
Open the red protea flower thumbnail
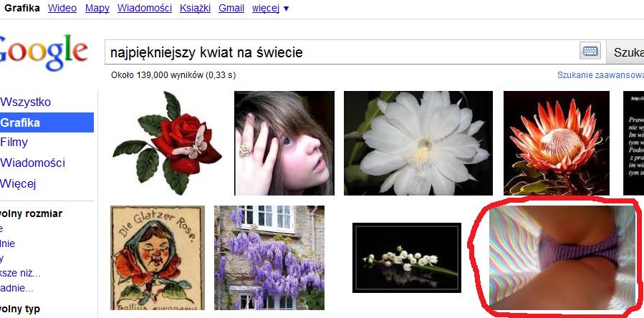[x=557, y=143]
